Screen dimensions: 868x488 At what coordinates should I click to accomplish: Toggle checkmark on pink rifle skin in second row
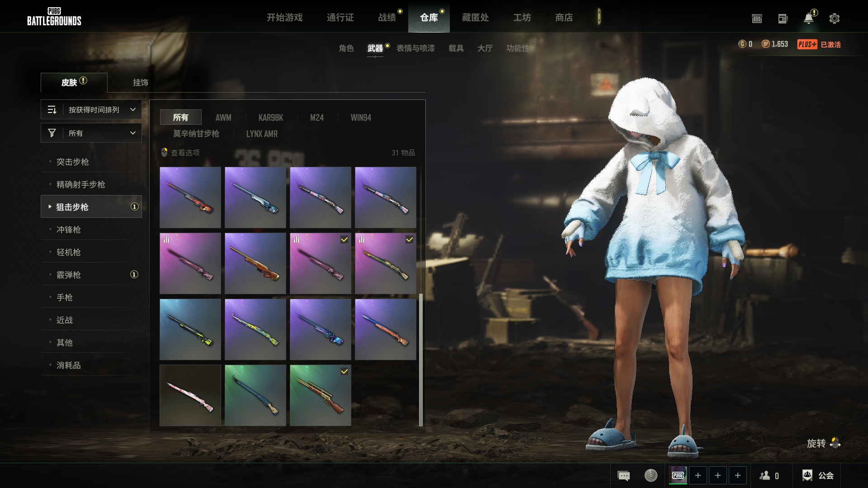pyautogui.click(x=344, y=239)
